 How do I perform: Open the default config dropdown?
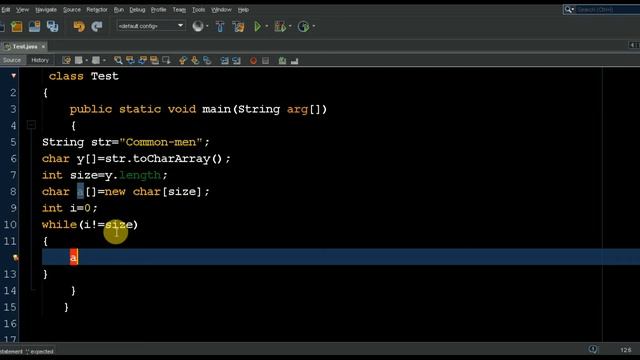pos(151,26)
